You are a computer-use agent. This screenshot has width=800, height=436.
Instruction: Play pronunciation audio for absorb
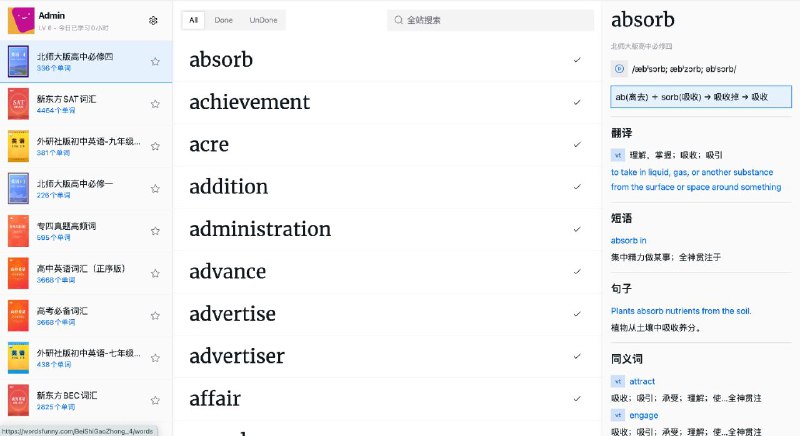click(619, 68)
